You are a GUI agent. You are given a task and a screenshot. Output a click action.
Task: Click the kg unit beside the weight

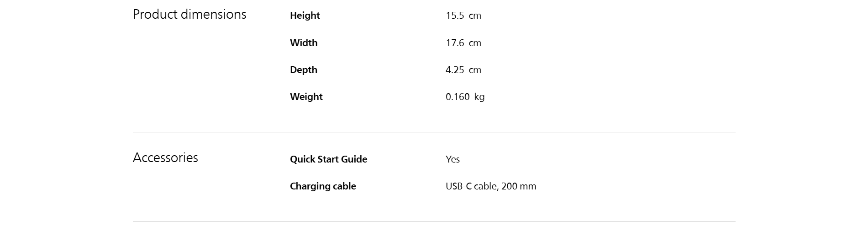[479, 97]
